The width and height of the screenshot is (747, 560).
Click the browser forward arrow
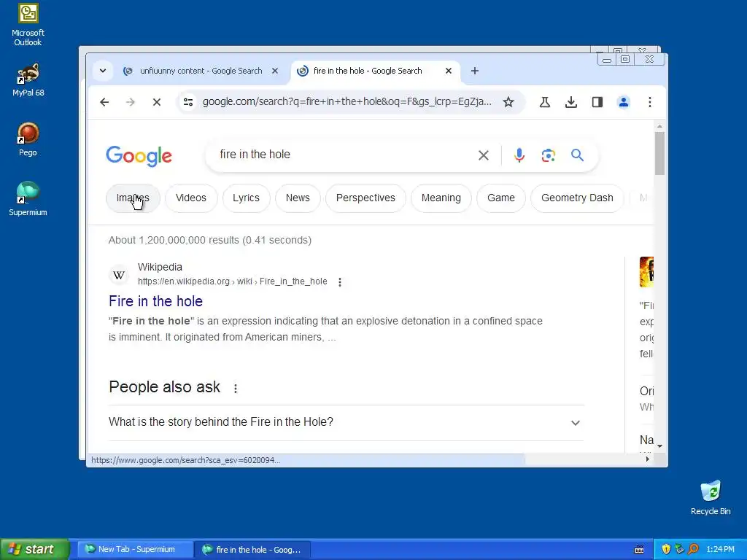click(130, 102)
